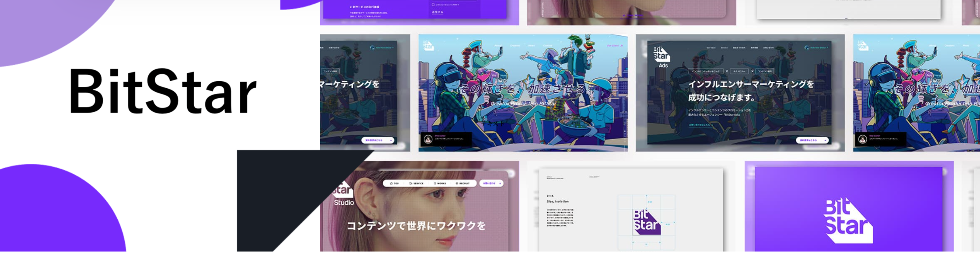Open SERVICE in the Studio navigation
Screen dimensions: 980x262
(416, 183)
